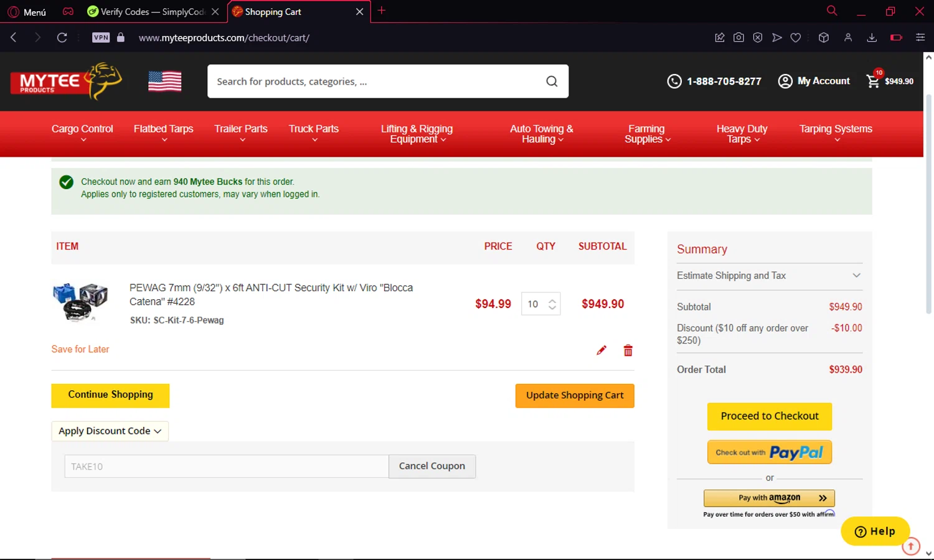This screenshot has height=560, width=934.
Task: Click the back-to-top arrow icon
Action: (x=911, y=546)
